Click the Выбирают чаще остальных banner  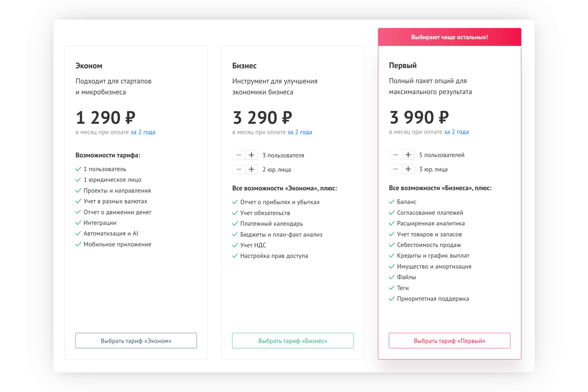[449, 37]
